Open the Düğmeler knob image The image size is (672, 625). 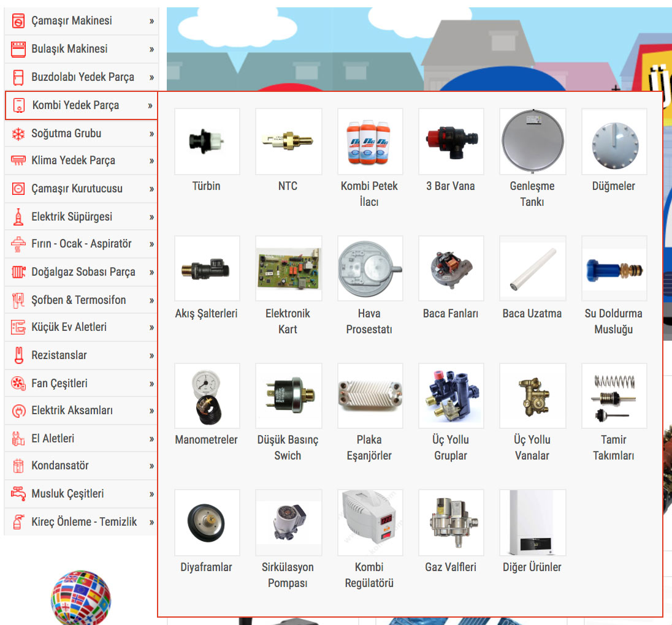click(x=614, y=142)
